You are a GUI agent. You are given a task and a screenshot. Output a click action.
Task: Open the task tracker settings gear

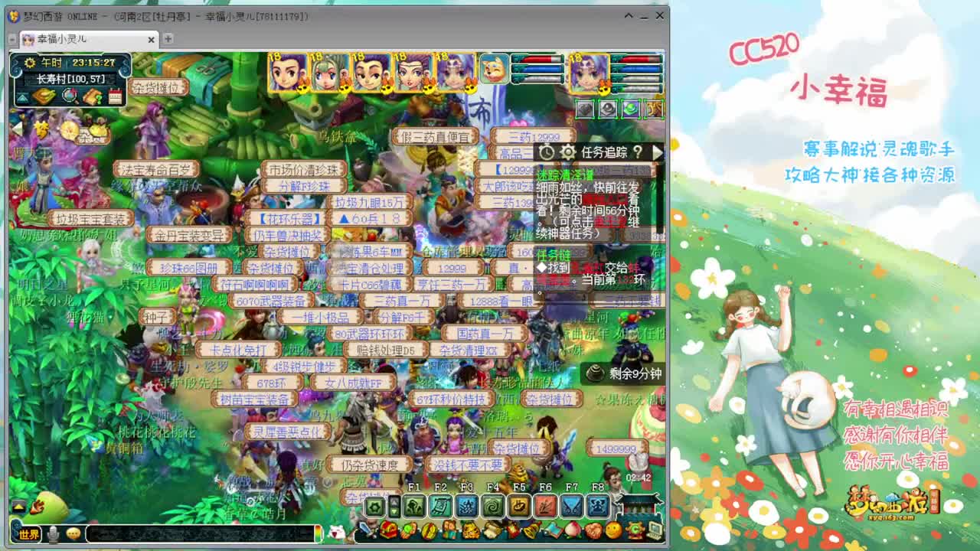(x=567, y=152)
